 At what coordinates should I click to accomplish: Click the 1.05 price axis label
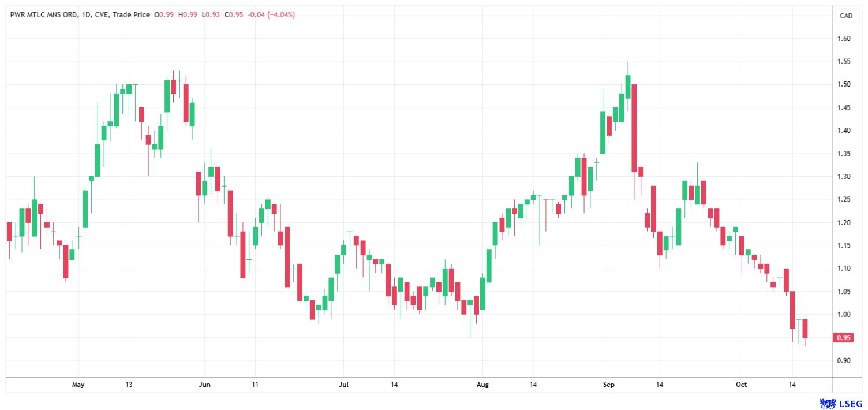tap(844, 292)
